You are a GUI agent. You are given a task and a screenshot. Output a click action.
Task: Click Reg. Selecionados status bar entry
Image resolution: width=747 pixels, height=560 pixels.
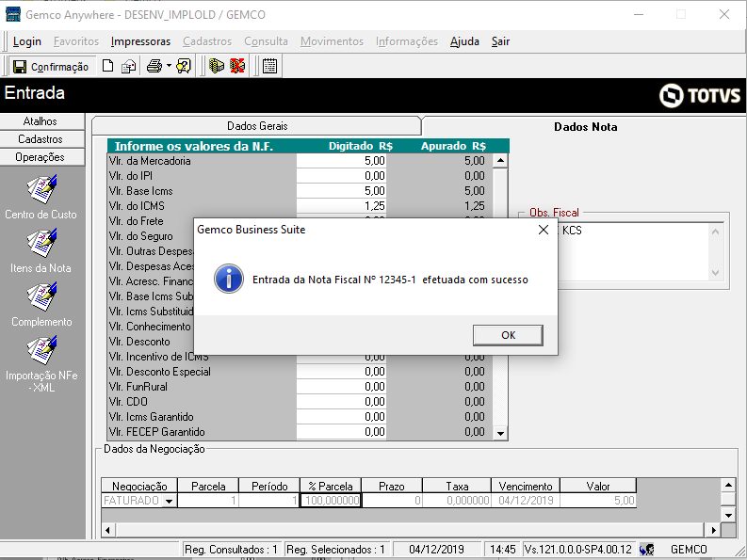pos(335,550)
